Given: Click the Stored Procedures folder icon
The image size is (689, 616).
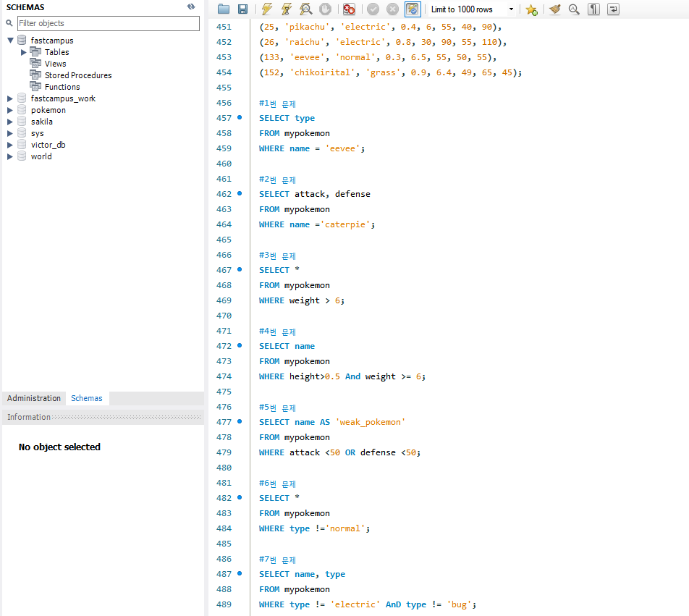Looking at the screenshot, I should click(x=35, y=75).
